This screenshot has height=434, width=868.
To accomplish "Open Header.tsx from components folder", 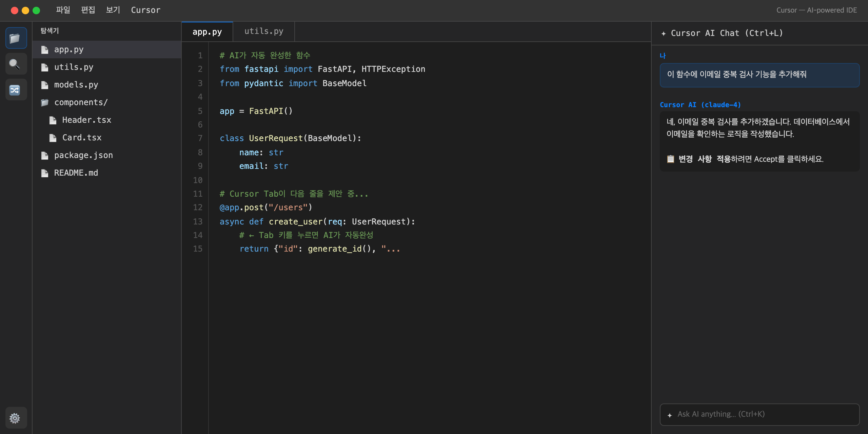I will pyautogui.click(x=107, y=120).
